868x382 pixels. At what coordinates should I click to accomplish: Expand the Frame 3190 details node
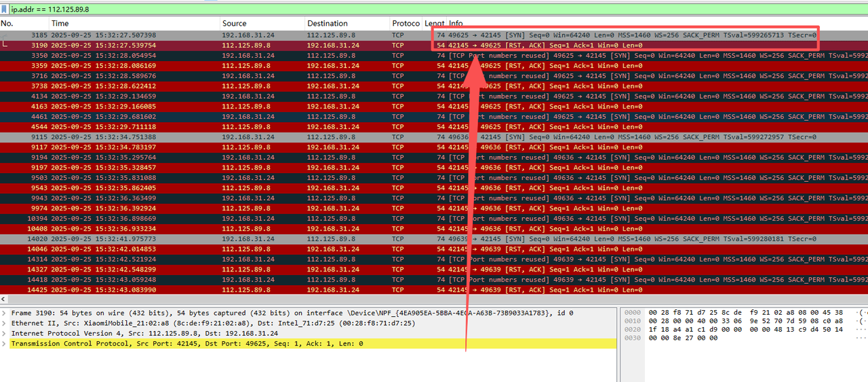[4, 313]
